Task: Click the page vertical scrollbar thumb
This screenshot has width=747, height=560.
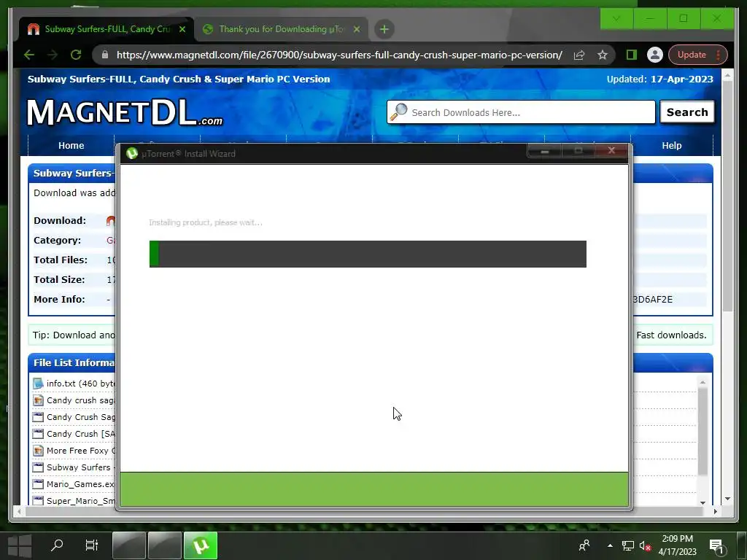Action: coord(727,196)
